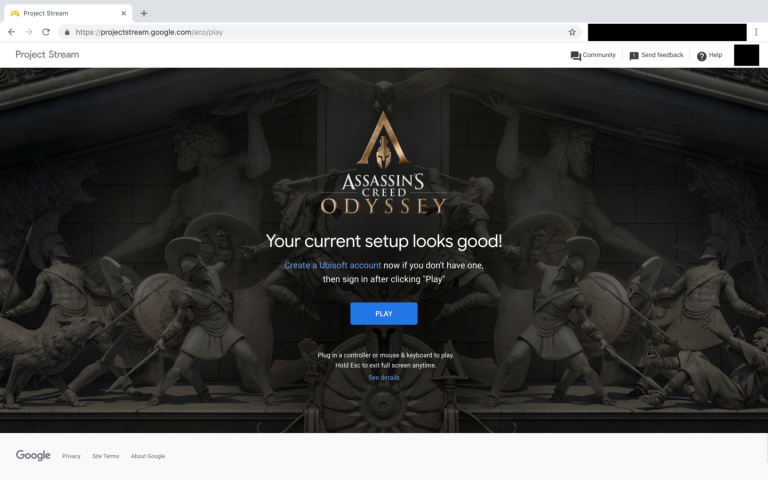Screen dimensions: 768x480
Task: Open the About Google footer link
Action: (147, 456)
